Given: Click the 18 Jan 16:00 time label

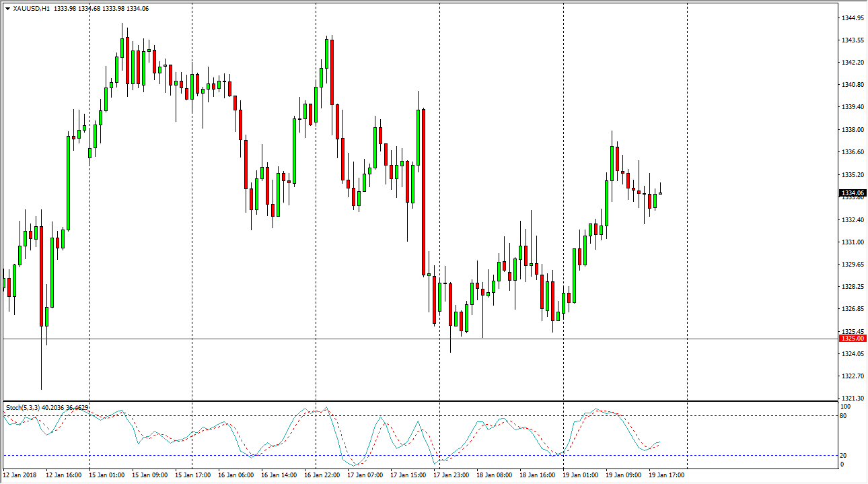Looking at the screenshot, I should [x=539, y=475].
